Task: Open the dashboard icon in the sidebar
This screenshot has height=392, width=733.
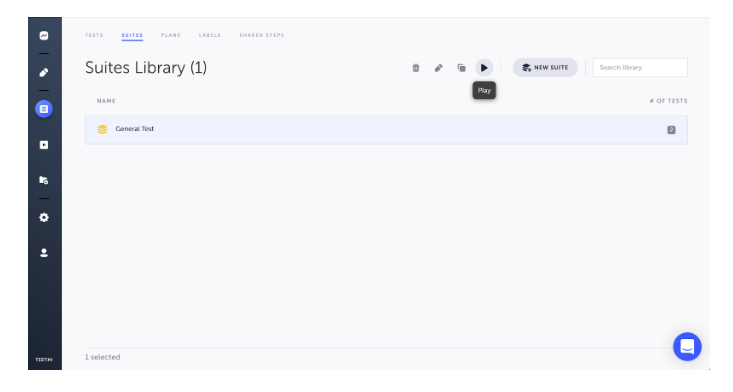Action: click(x=44, y=36)
